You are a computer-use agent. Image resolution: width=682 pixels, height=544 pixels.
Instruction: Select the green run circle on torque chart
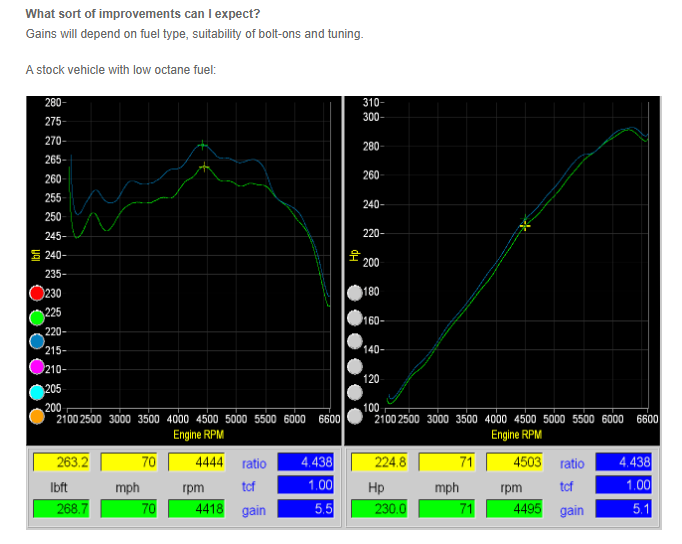click(37, 318)
